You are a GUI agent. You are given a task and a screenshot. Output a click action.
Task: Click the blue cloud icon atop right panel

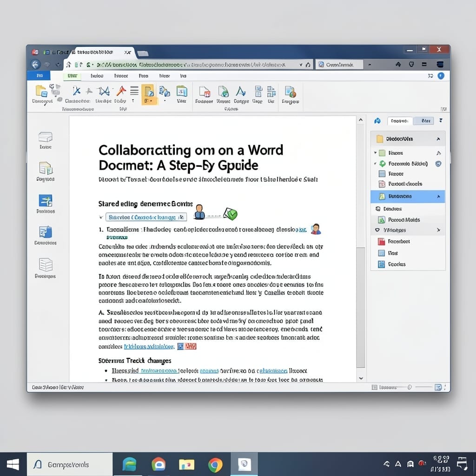[x=377, y=121]
